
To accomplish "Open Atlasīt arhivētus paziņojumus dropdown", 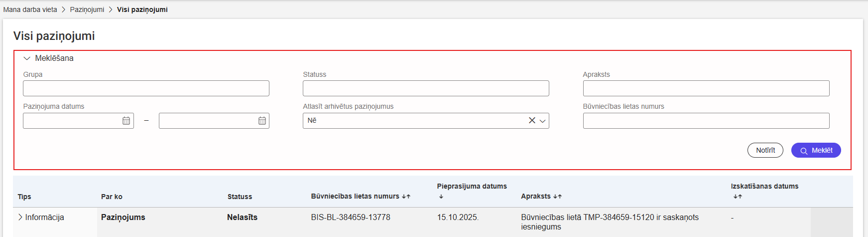I will (x=543, y=121).
